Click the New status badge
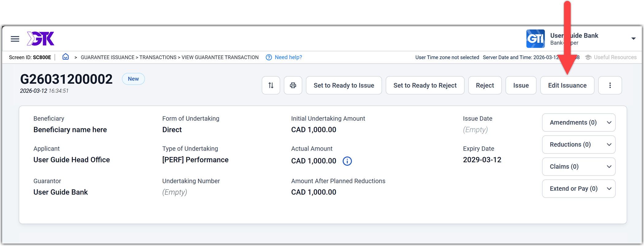644x246 pixels. pos(133,79)
